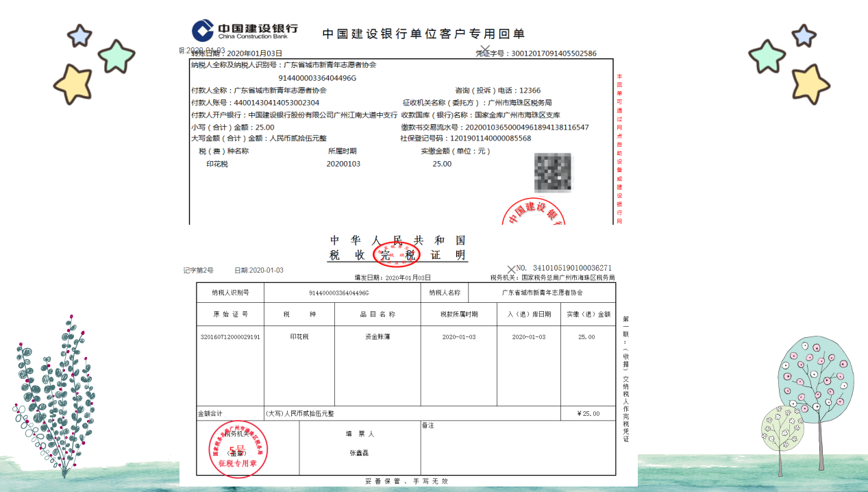Click the 原始证号 column header
Screen dimensions: 868x492
pos(230,314)
